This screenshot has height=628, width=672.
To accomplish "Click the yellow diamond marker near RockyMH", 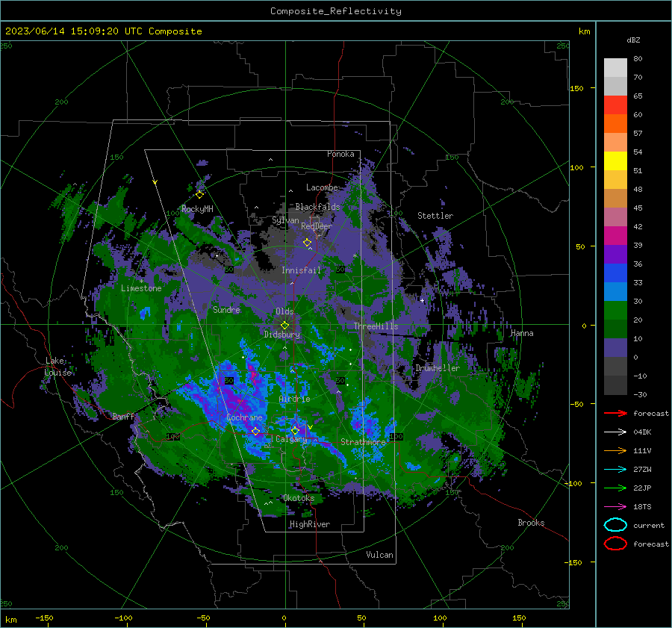I will click(199, 195).
